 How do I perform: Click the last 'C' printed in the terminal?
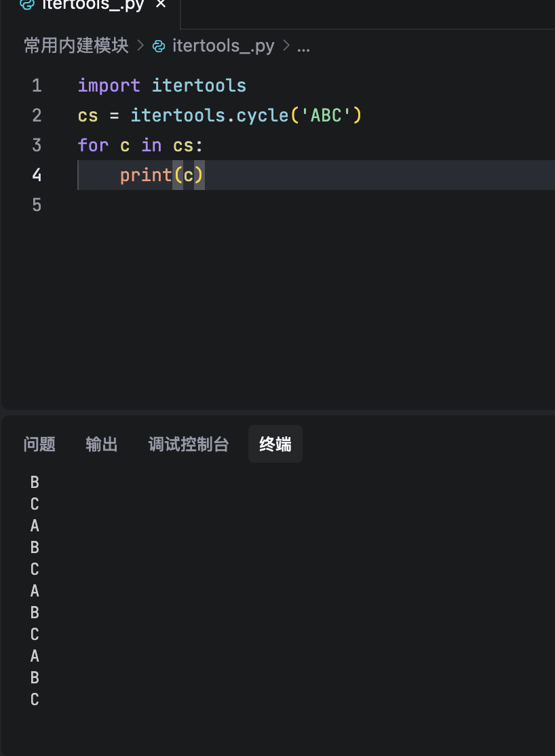point(34,699)
